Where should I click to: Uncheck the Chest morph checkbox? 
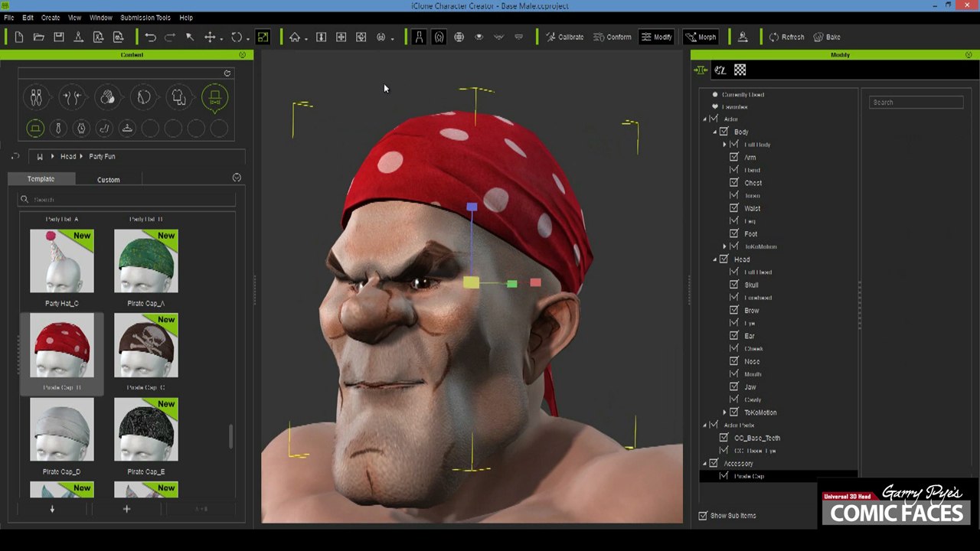pyautogui.click(x=734, y=183)
